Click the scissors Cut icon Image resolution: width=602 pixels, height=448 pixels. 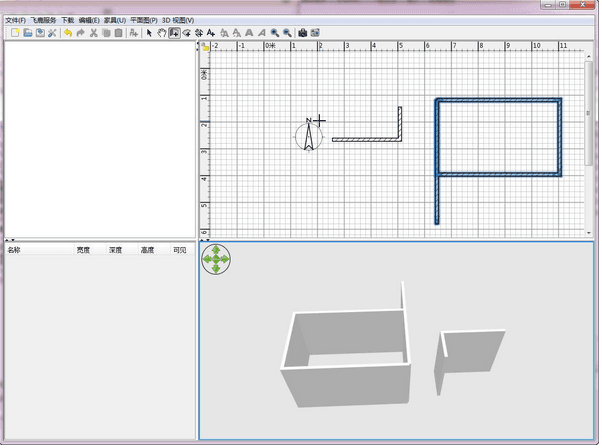tap(93, 33)
